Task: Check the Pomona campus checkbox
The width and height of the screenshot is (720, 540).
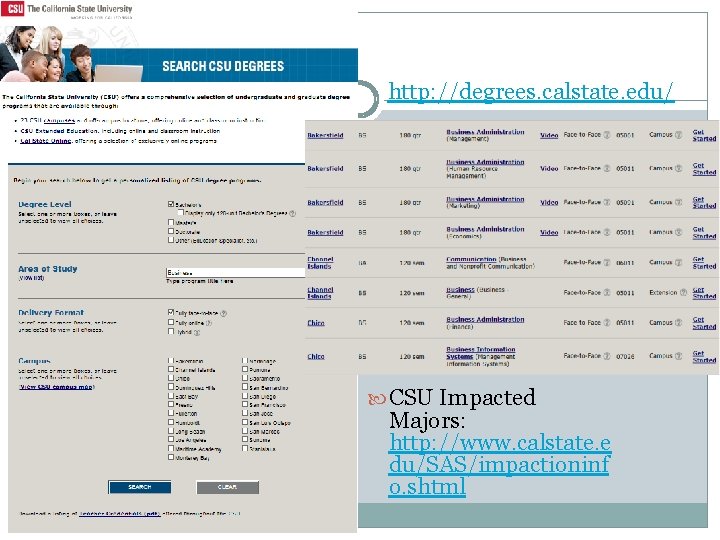Action: [x=245, y=369]
